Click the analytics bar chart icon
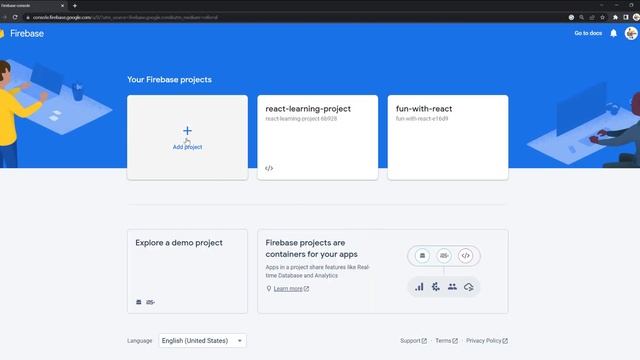The height and width of the screenshot is (360, 640). click(x=419, y=287)
